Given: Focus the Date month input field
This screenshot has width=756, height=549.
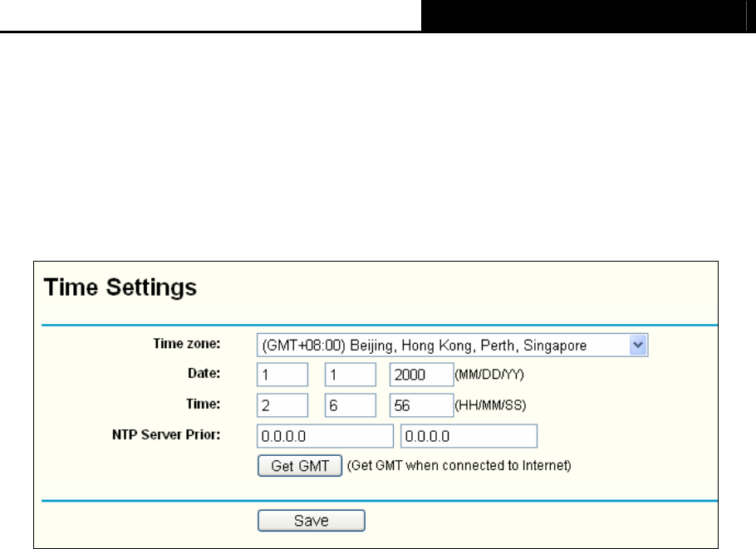Looking at the screenshot, I should click(282, 375).
